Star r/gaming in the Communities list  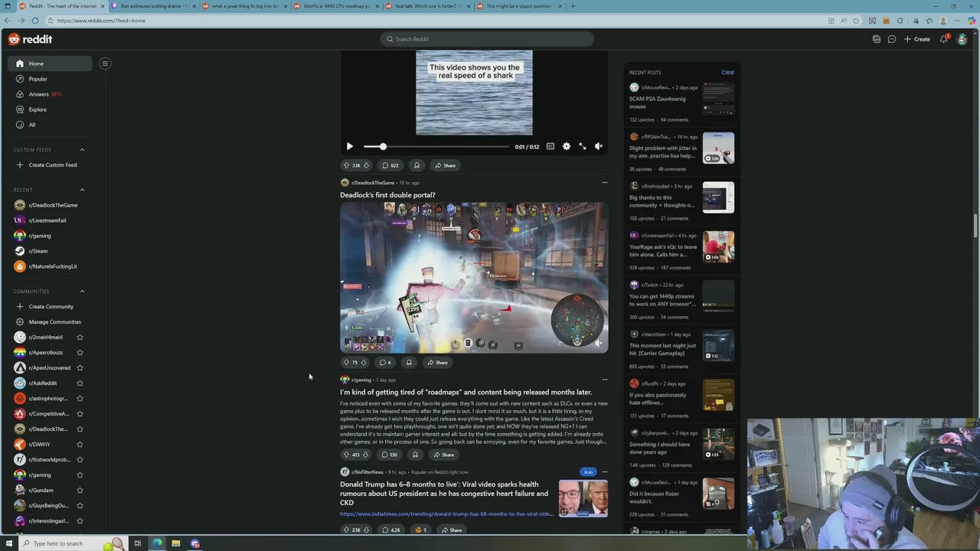click(x=80, y=475)
